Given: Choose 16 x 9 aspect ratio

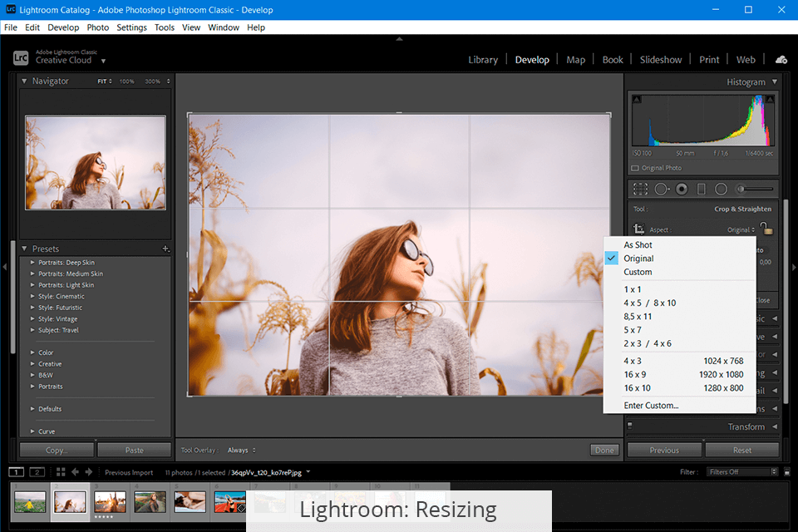Looking at the screenshot, I should (633, 374).
